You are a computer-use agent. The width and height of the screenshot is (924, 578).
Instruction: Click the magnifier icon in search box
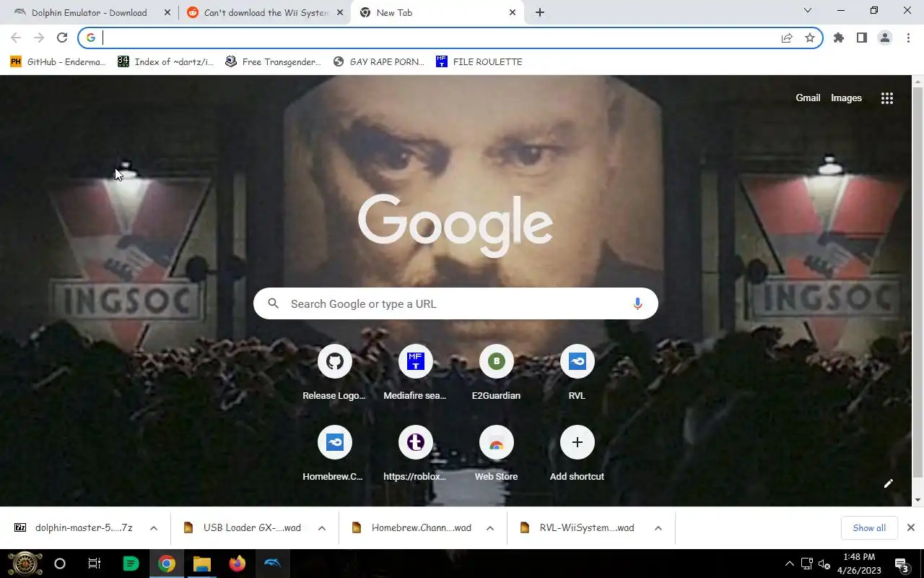click(274, 304)
